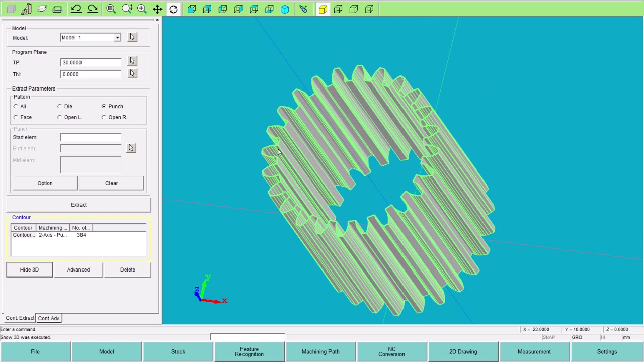644x362 pixels.
Task: Open the Stock menu
Action: 178,352
